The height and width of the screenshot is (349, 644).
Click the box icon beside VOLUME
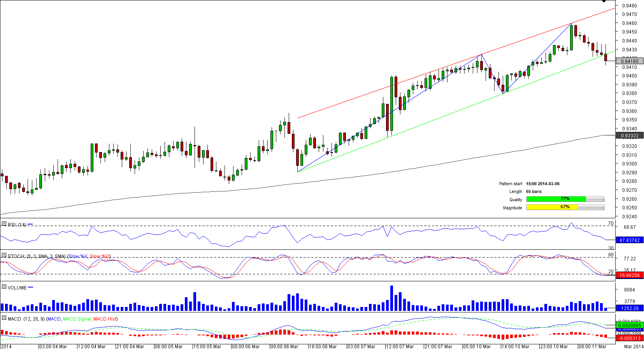point(4,287)
